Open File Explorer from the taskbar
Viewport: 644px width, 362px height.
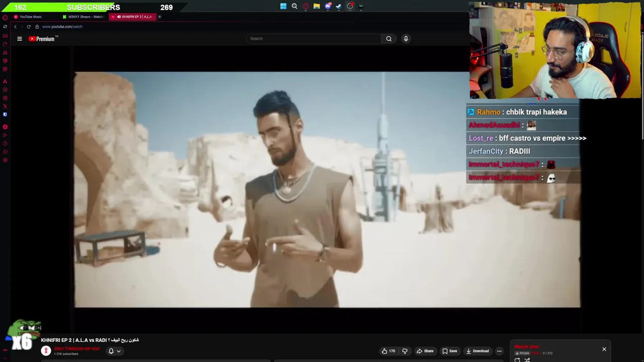click(x=316, y=7)
